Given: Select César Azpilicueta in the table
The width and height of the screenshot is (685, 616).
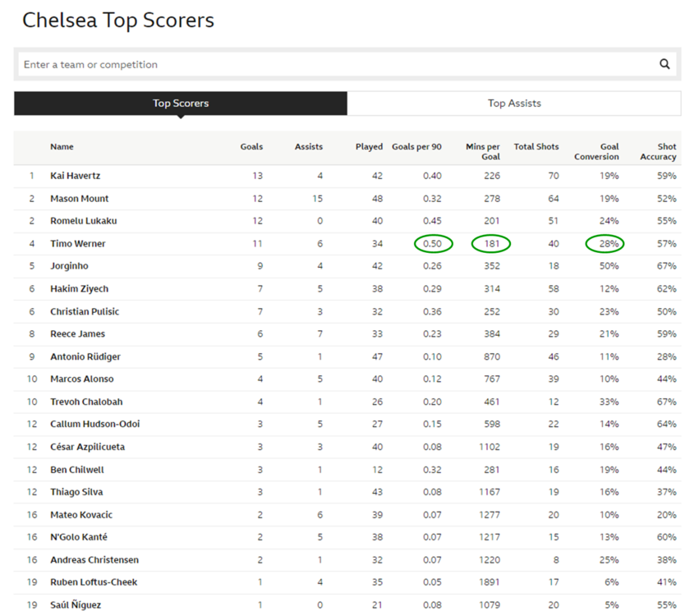Looking at the screenshot, I should tap(87, 447).
